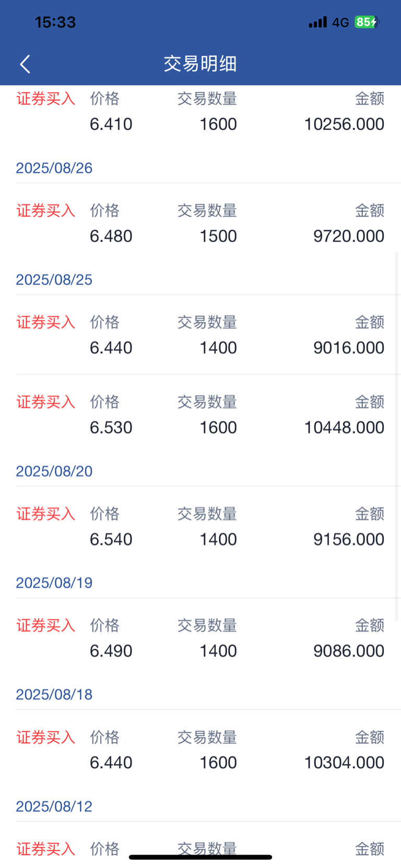Select the trade with amount 10304.000
This screenshot has width=401, height=868.
click(x=200, y=750)
